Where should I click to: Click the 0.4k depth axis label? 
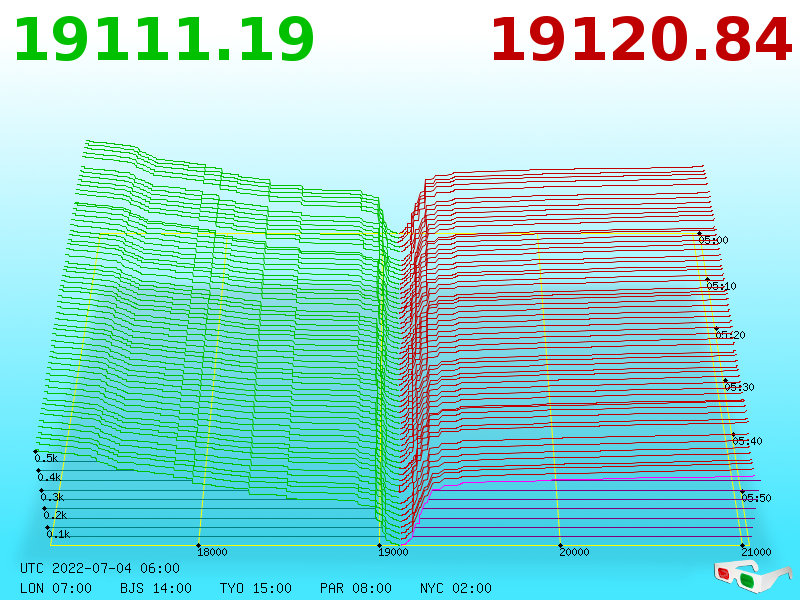[x=49, y=477]
